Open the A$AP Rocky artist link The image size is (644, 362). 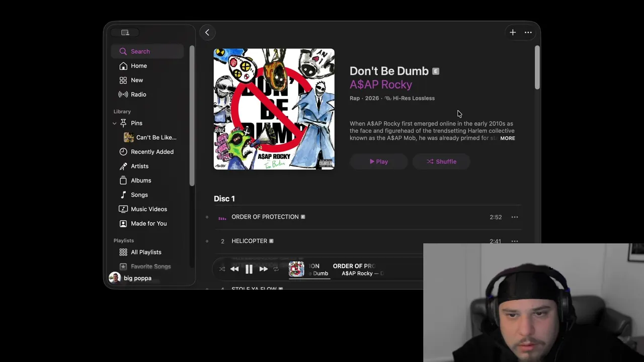coord(381,84)
